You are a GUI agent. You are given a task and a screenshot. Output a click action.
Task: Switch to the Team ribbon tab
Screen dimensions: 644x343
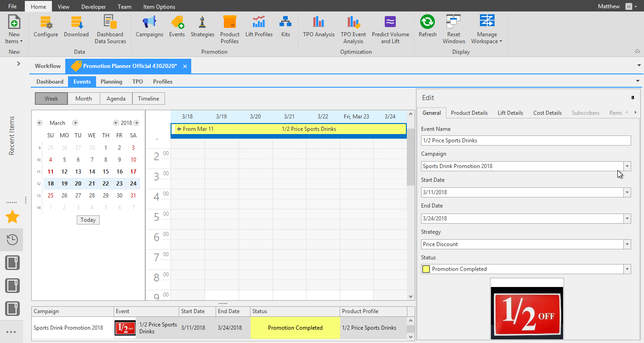125,6
